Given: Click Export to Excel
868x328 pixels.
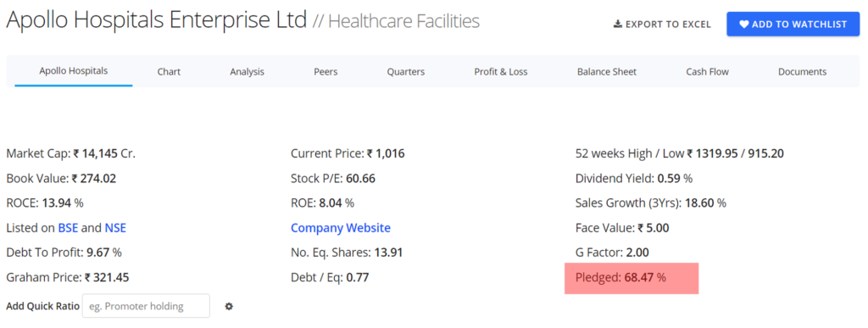Looking at the screenshot, I should pos(663,25).
